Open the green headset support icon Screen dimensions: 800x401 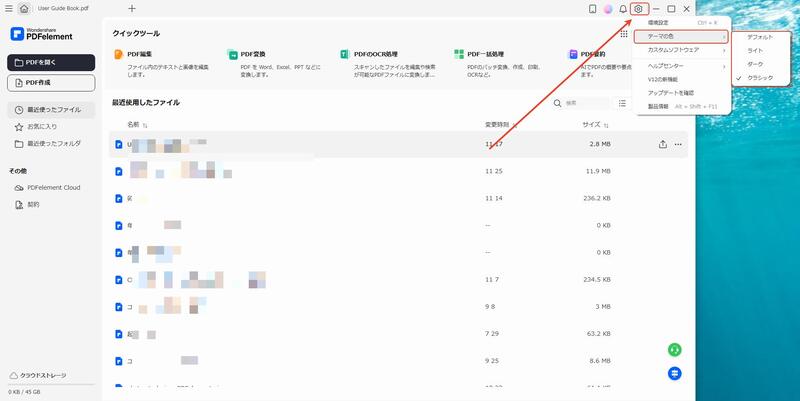[675, 349]
